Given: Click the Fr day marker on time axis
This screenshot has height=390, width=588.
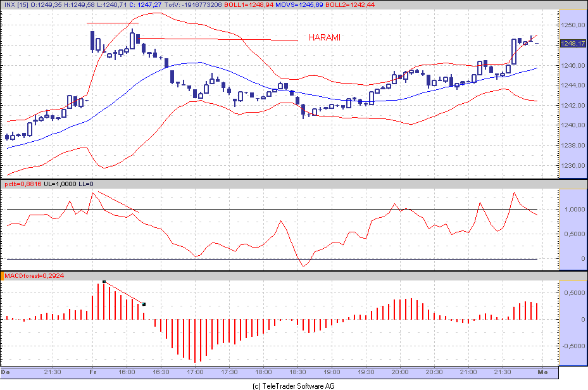Looking at the screenshot, I should 93,372.
